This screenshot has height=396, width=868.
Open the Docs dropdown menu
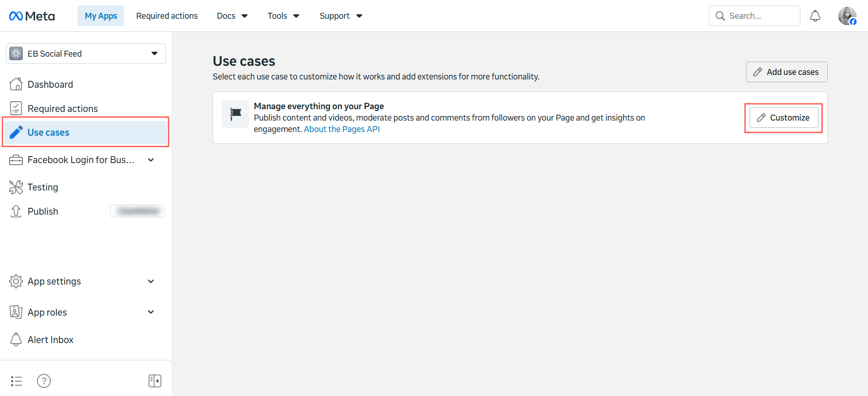pos(232,16)
